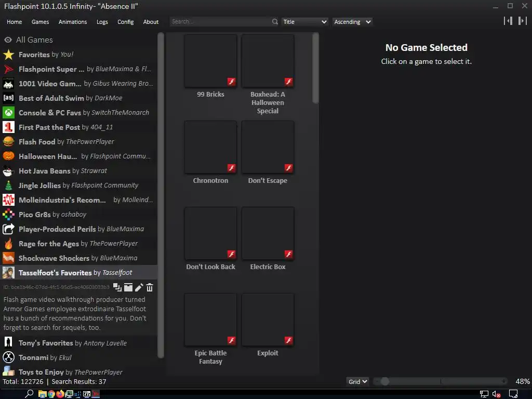Viewport: 532px width, 399px height.
Task: Switch to the Games tab
Action: point(40,22)
